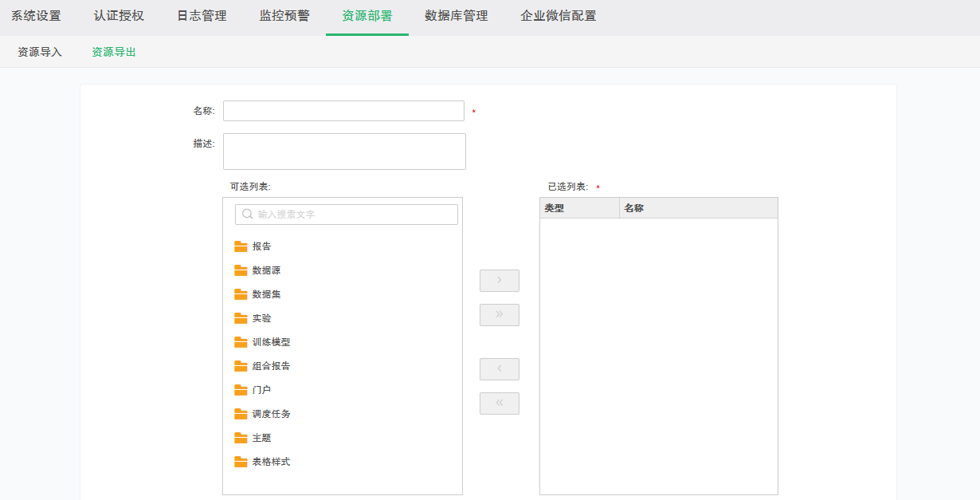Expand the 调度任务 tree item

click(271, 414)
